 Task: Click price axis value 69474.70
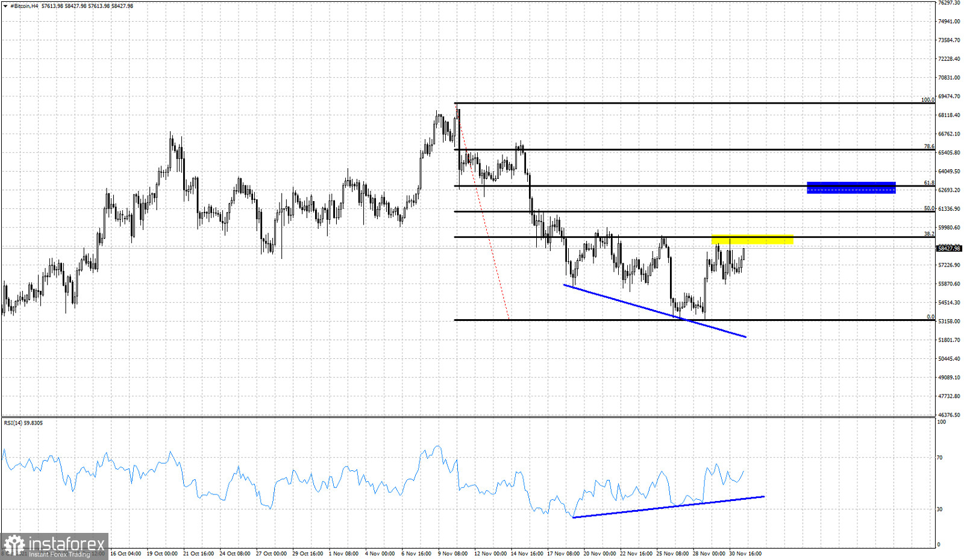coord(949,96)
